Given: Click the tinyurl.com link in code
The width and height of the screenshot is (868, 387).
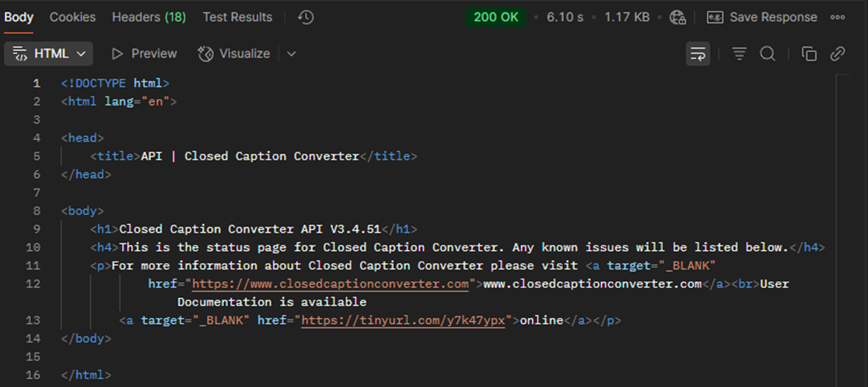Looking at the screenshot, I should [x=404, y=321].
